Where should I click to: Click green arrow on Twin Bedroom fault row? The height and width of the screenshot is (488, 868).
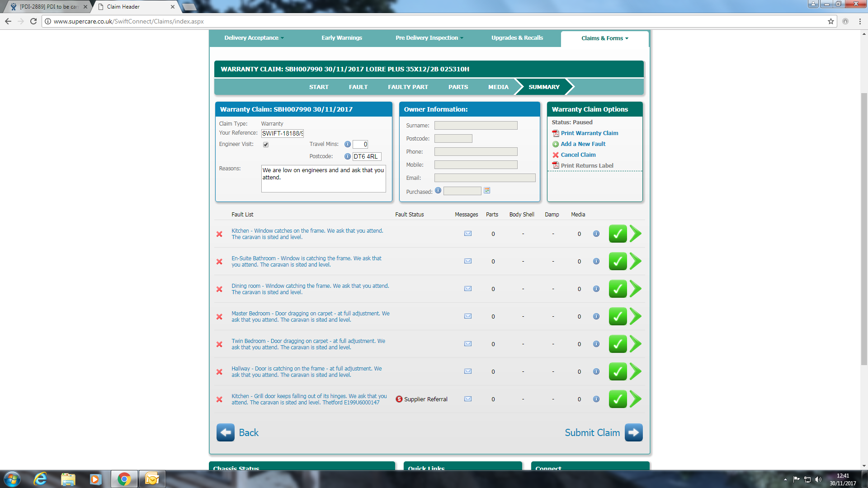(636, 344)
